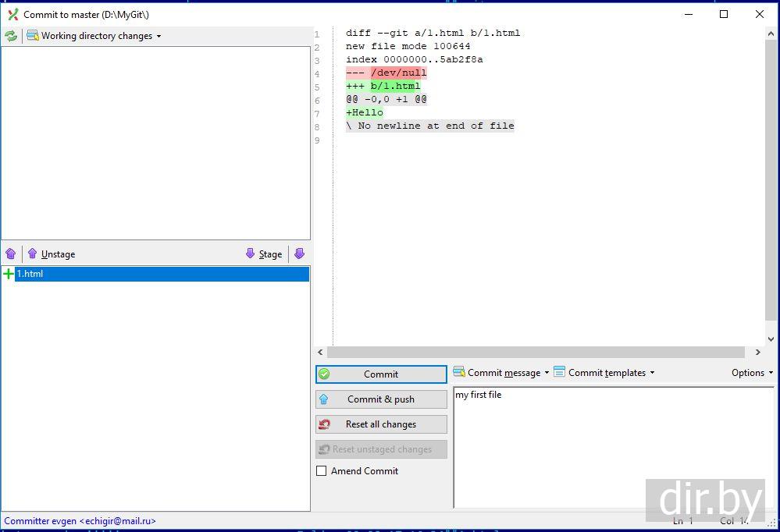The width and height of the screenshot is (780, 532).
Task: Click the Commit & push button
Action: point(381,399)
